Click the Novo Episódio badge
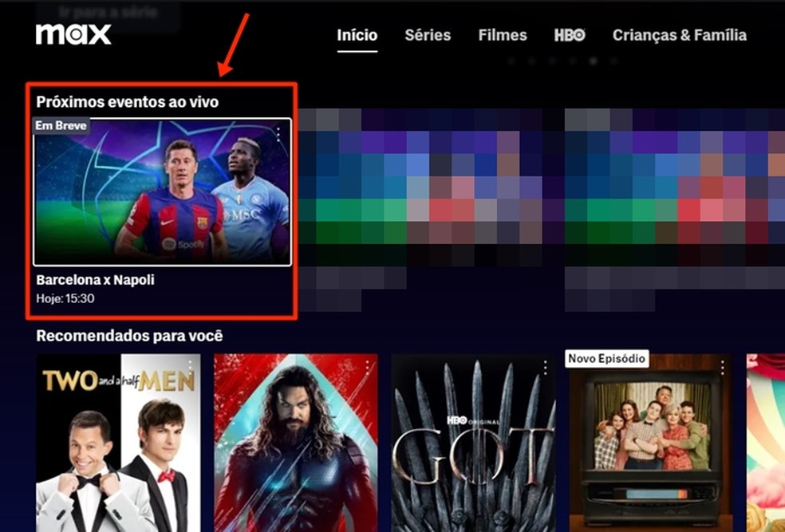Image resolution: width=785 pixels, height=532 pixels. (x=607, y=358)
